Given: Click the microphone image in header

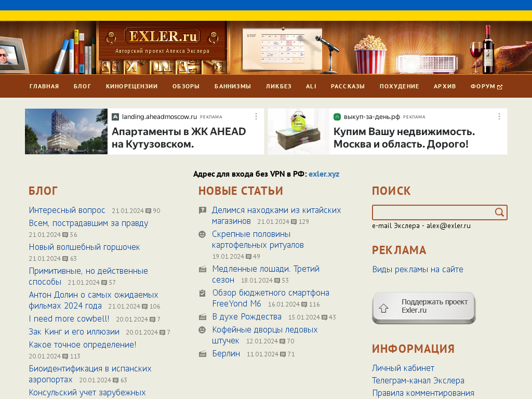Looking at the screenshot, I should coord(328,54).
